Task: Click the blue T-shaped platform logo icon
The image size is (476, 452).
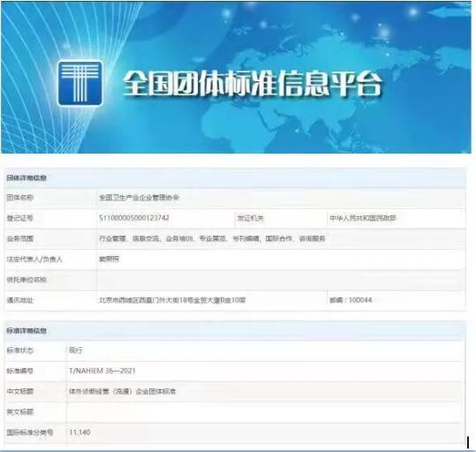Action: (79, 83)
